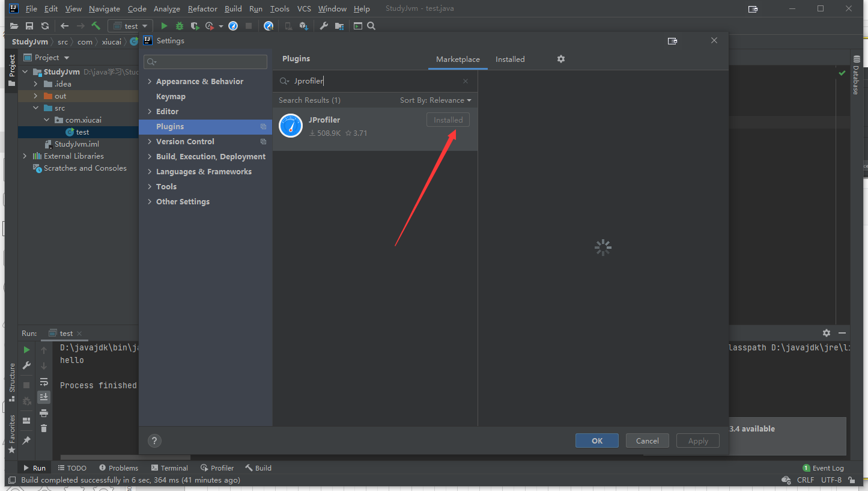Focus the Settings search box
The height and width of the screenshot is (491, 868).
point(205,62)
